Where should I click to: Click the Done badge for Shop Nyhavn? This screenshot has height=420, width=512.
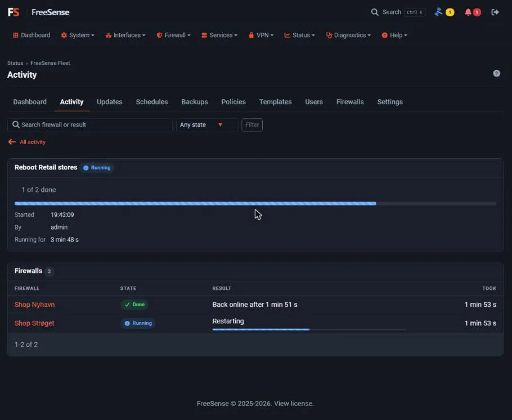point(134,305)
